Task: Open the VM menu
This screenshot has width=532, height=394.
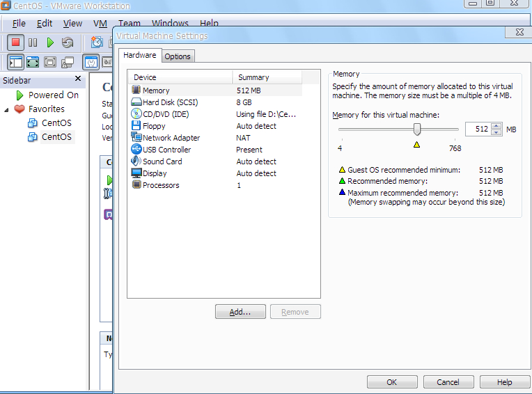Action: pos(100,24)
